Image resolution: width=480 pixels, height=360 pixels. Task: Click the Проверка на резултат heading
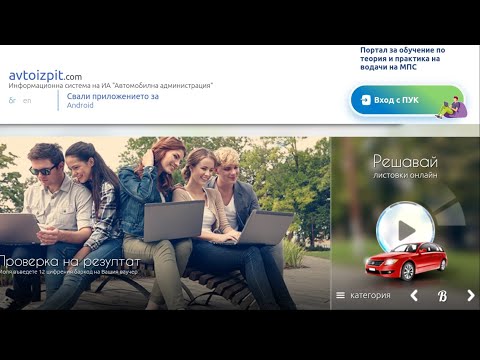(69, 262)
